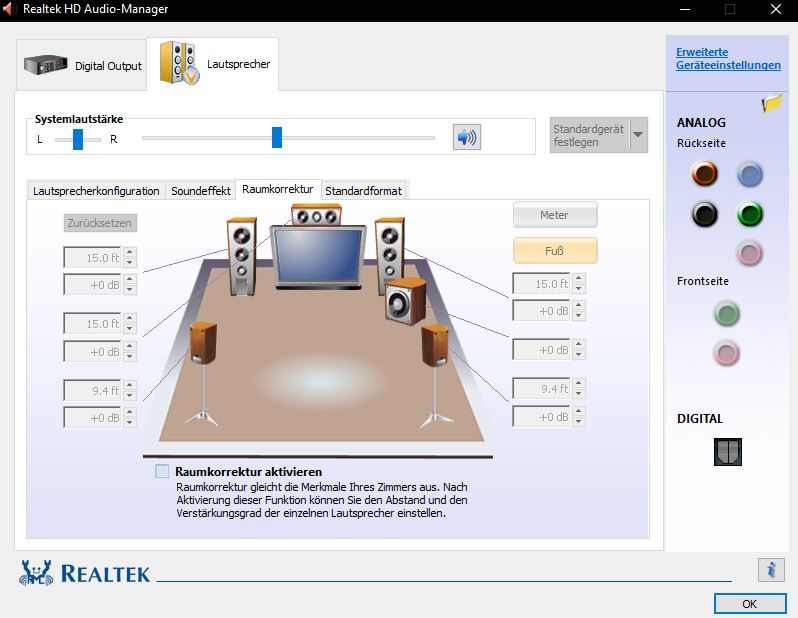Click Standardgerät festlegen button
798x618 pixels.
(x=589, y=135)
